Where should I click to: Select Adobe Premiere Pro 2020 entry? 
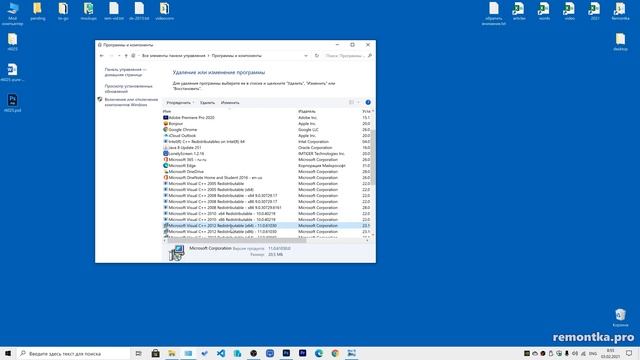[267, 118]
